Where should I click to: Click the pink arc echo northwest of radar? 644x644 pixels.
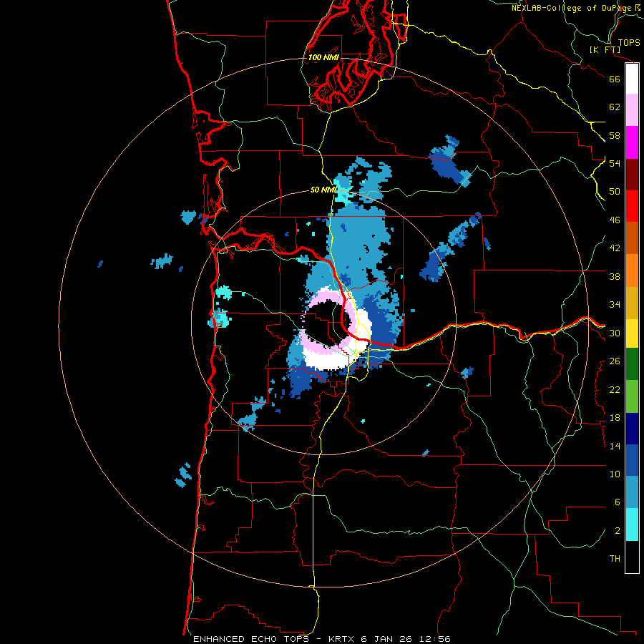click(x=323, y=297)
